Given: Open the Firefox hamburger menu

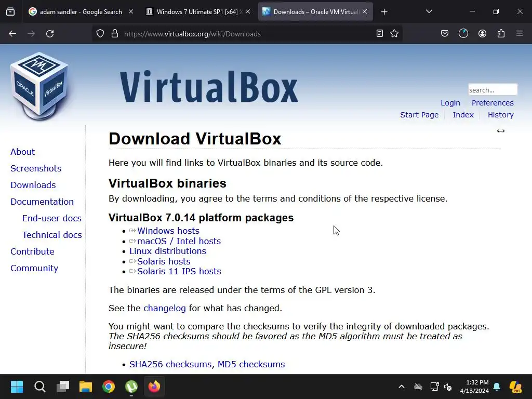Looking at the screenshot, I should click(x=520, y=33).
